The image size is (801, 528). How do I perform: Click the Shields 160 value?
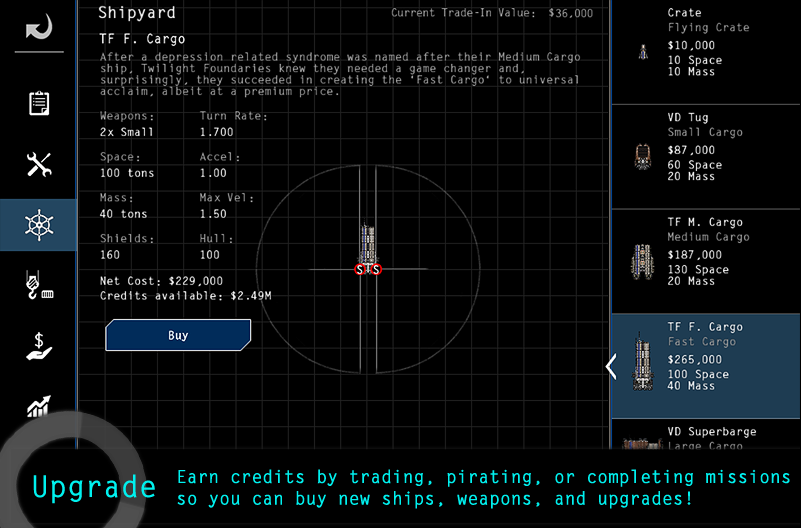tap(110, 254)
